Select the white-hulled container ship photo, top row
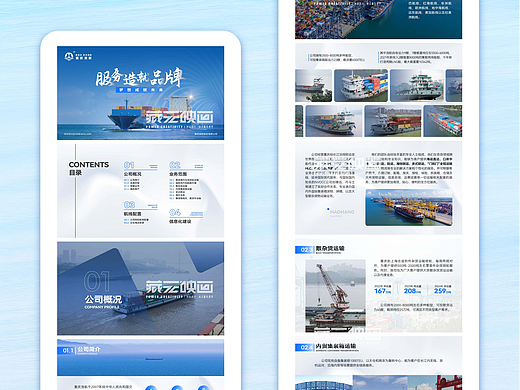Viewport: 520px width, 390px height. [361, 85]
